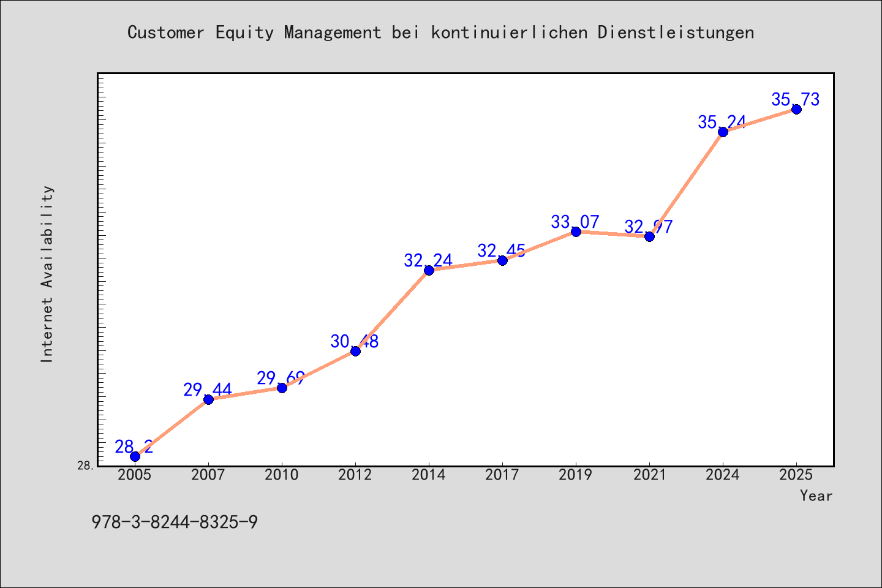The image size is (882, 588).
Task: Select the 2012 data point marker
Action: tap(355, 351)
